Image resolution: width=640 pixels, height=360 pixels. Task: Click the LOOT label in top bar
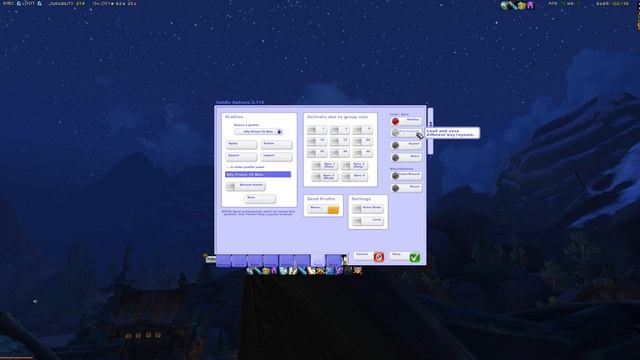click(x=29, y=4)
